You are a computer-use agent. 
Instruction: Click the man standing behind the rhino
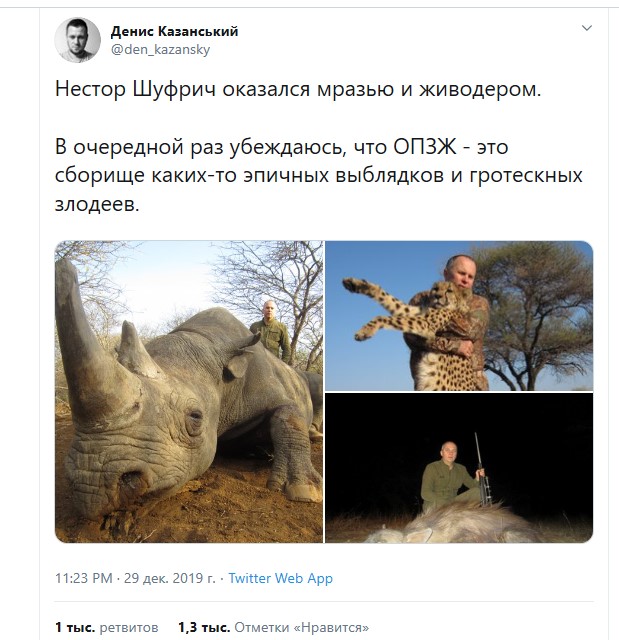pos(270,331)
